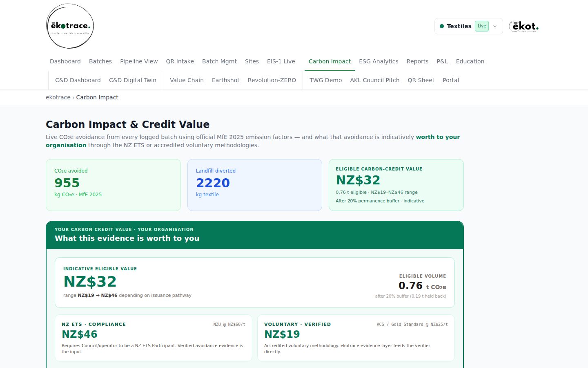Switch to C&D Digital Twin

tap(133, 80)
